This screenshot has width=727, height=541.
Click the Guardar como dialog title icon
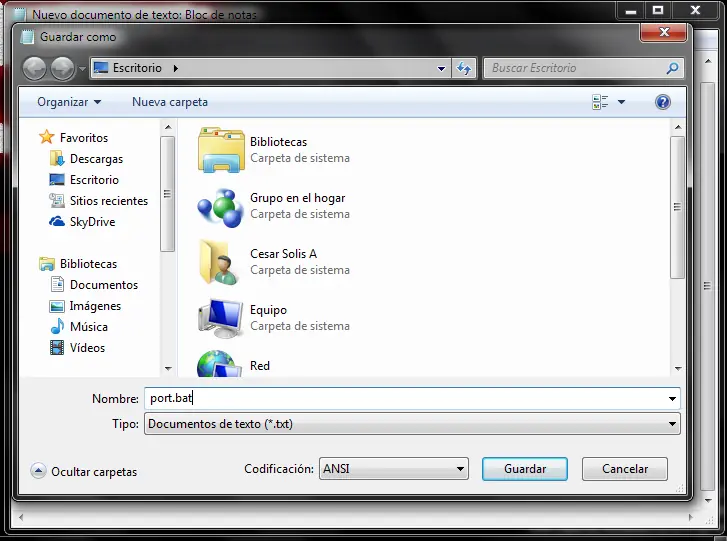pos(28,37)
